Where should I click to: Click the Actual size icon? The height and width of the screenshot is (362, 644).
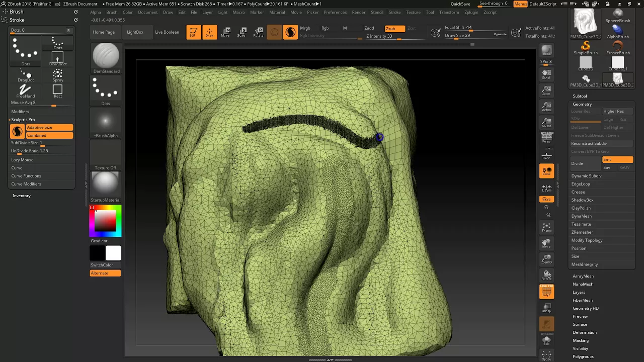coord(546,107)
